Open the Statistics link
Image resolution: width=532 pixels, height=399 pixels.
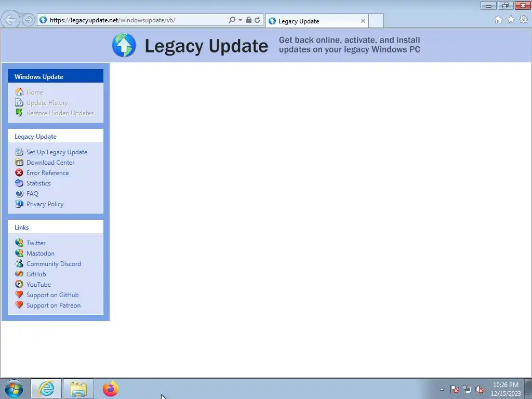(x=38, y=183)
